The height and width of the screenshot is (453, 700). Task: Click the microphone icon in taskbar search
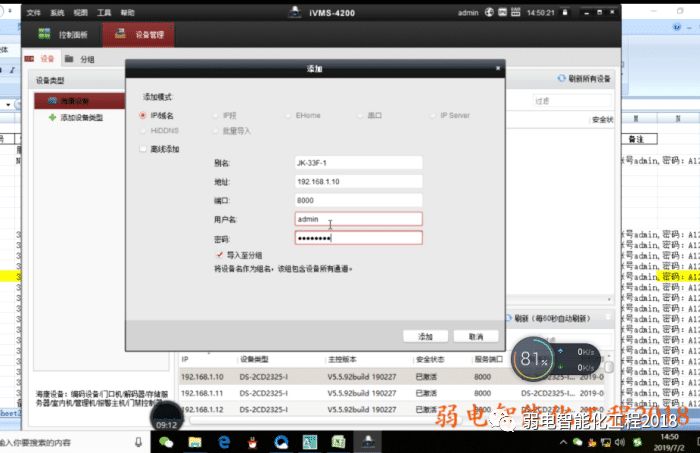tap(138, 442)
